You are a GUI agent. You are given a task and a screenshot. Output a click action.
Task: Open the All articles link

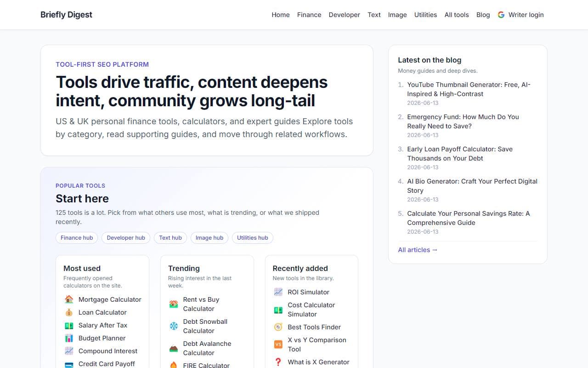418,250
